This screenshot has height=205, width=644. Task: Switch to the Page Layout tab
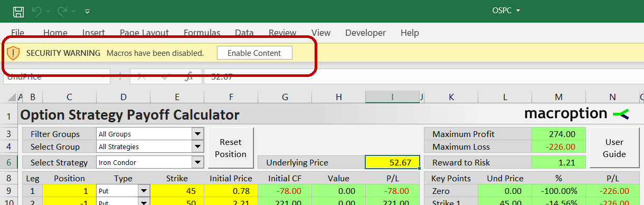pos(144,33)
